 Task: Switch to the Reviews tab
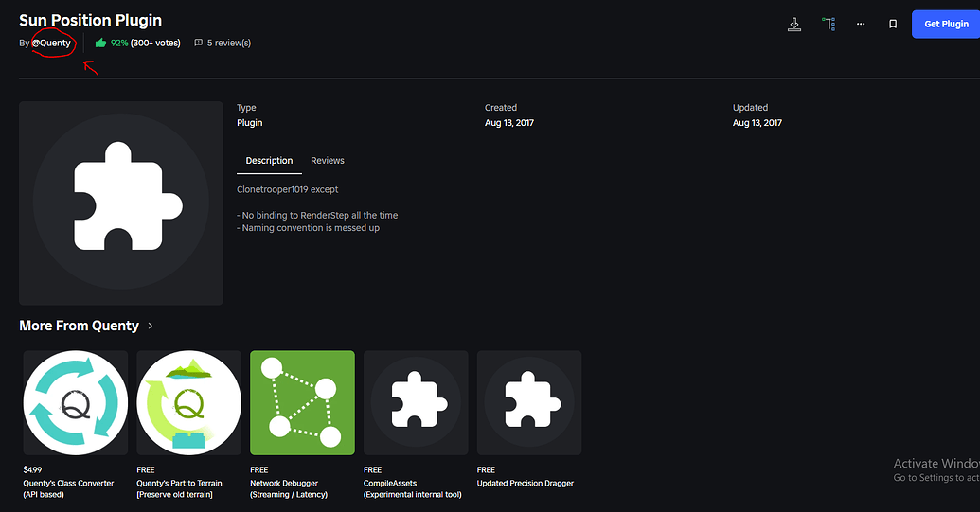[x=328, y=161]
